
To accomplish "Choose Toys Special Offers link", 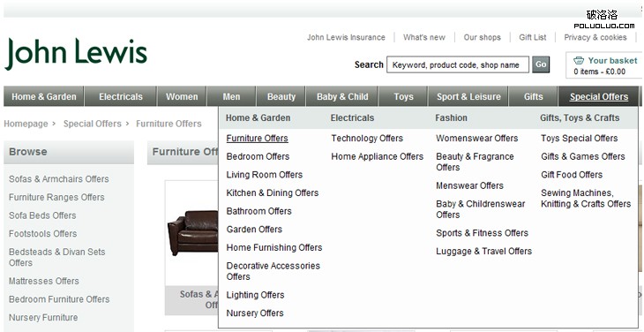I will pyautogui.click(x=579, y=139).
